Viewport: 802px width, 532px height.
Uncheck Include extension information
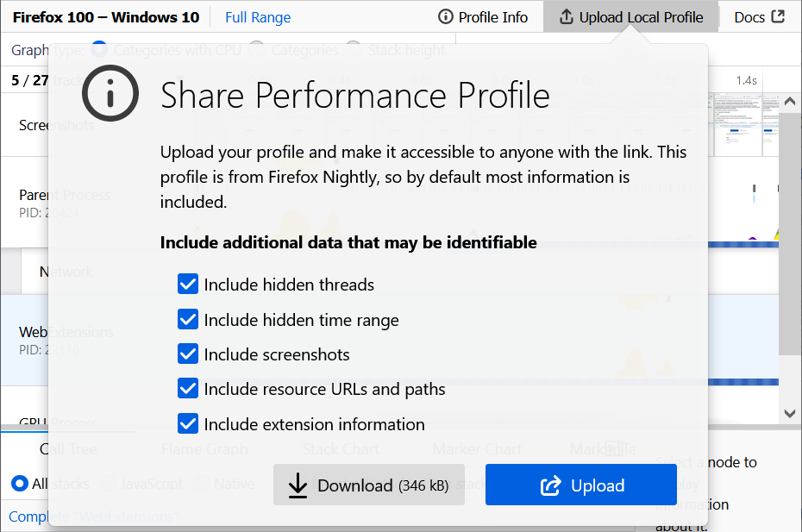188,423
